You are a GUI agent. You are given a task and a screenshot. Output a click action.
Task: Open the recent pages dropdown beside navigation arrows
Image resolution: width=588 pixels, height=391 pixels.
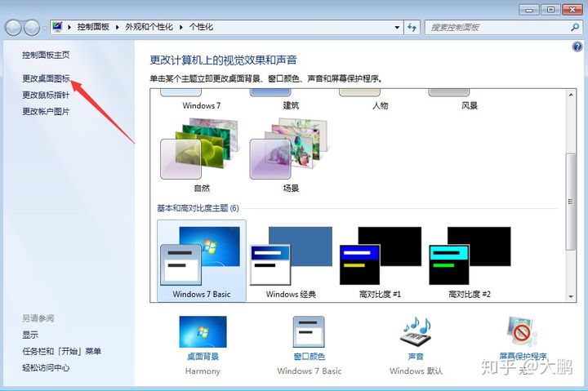[45, 28]
